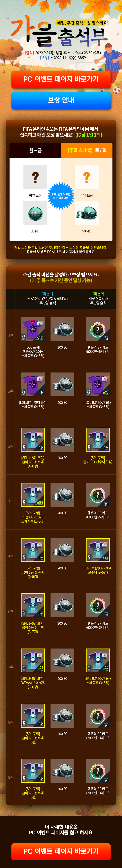
Task: Click the 50 MC coin stack icon
Action: (x=87, y=213)
